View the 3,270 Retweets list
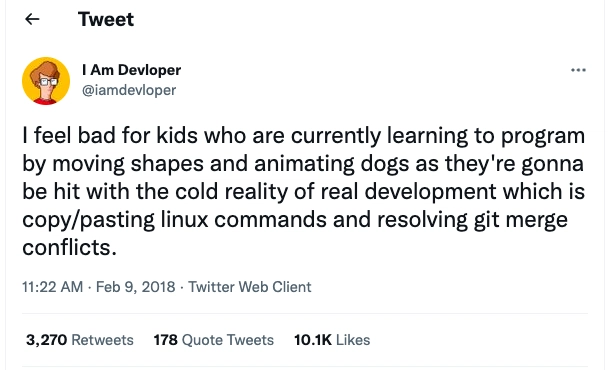The width and height of the screenshot is (615, 370). click(x=80, y=340)
